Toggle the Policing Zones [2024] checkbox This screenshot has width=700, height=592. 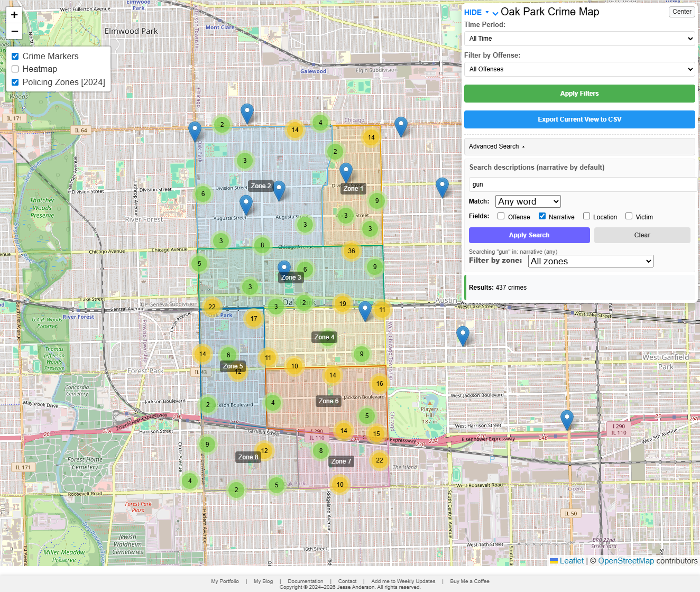15,82
